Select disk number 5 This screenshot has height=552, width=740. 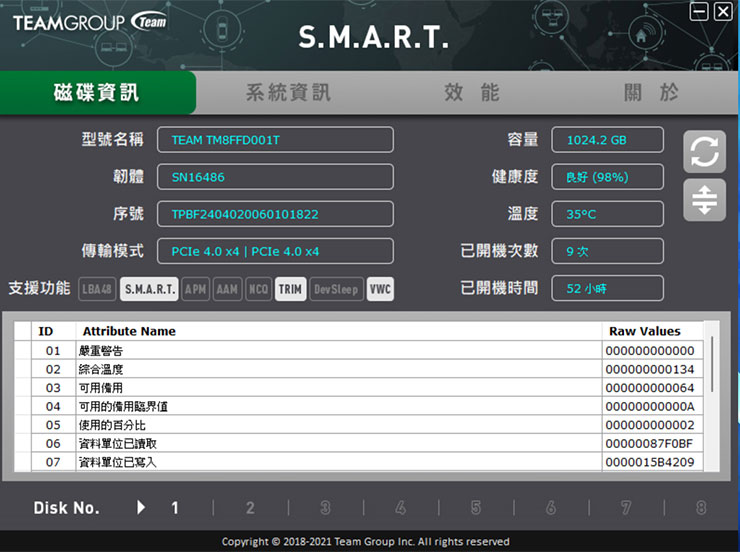476,508
